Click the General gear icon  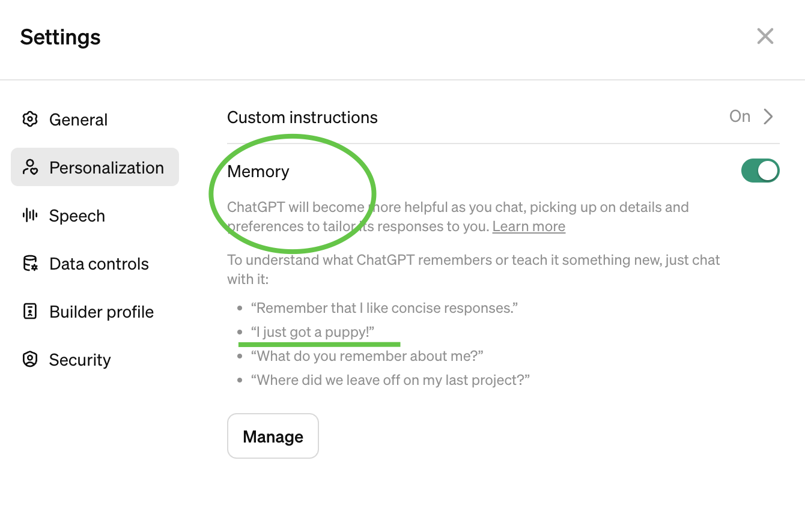point(30,119)
